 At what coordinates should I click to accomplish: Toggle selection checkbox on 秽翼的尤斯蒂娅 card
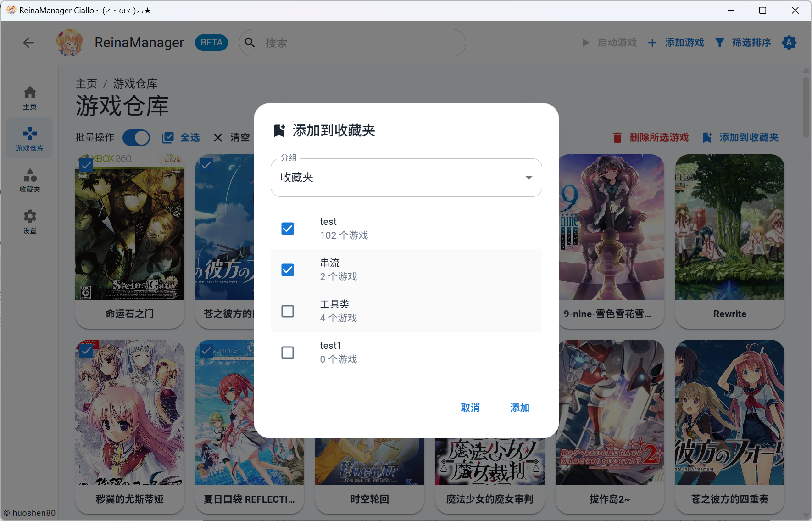click(86, 351)
